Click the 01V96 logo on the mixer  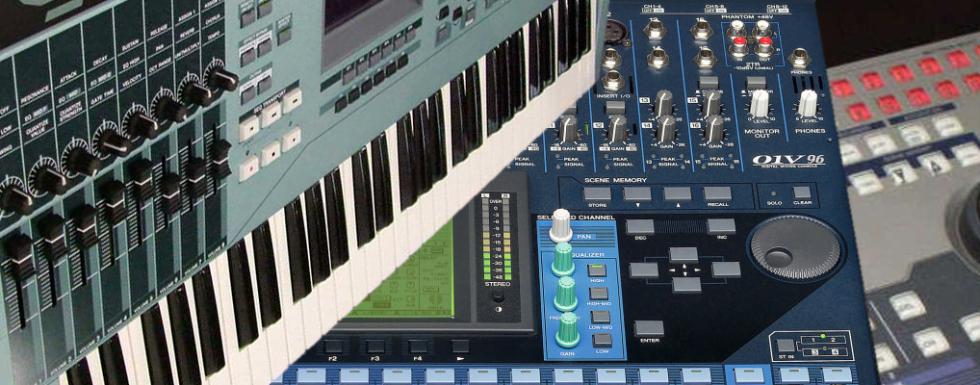tap(788, 160)
